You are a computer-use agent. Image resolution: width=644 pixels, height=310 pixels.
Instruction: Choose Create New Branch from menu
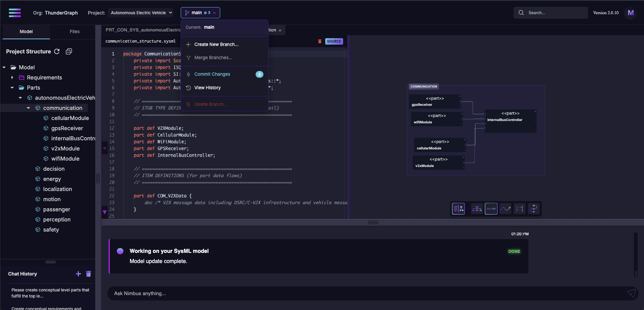[225, 44]
